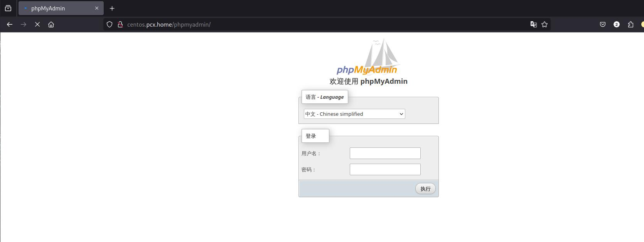The width and height of the screenshot is (644, 242).
Task: Open the tab list button
Action: [8, 8]
